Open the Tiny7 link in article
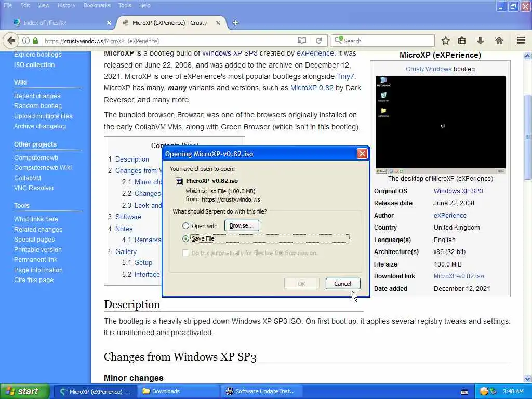The height and width of the screenshot is (399, 532). point(345,76)
